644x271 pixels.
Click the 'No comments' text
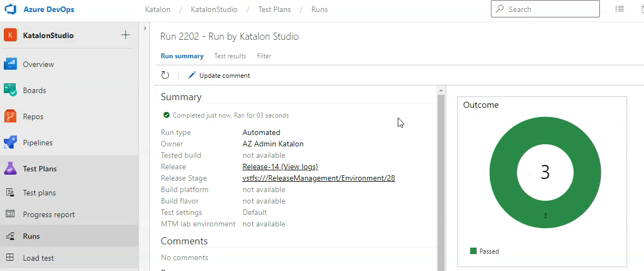[x=184, y=257]
